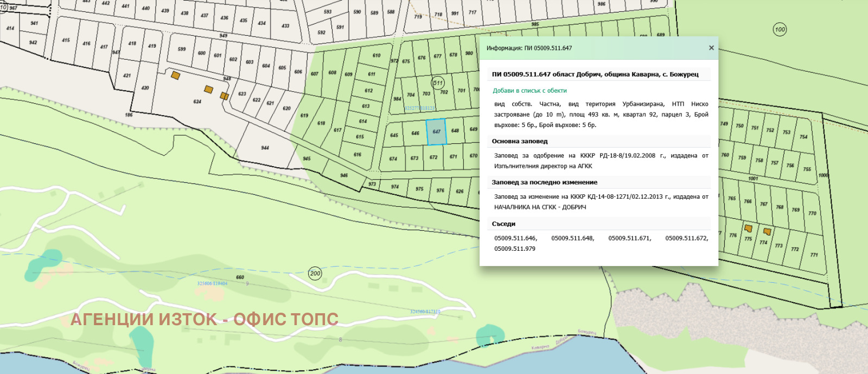
Task: Click the 'Основна заповед' section header
Action: click(x=520, y=141)
